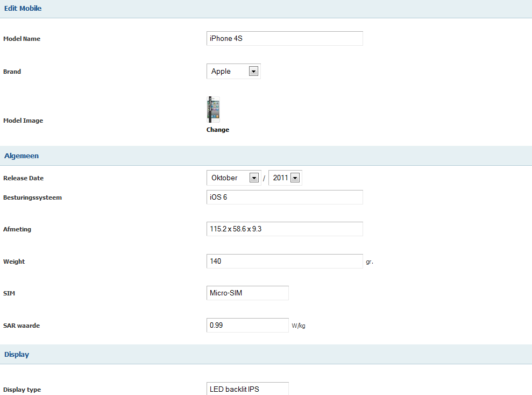Click the iPhone model image thumbnail
Image resolution: width=532 pixels, height=395 pixels.
[214, 110]
